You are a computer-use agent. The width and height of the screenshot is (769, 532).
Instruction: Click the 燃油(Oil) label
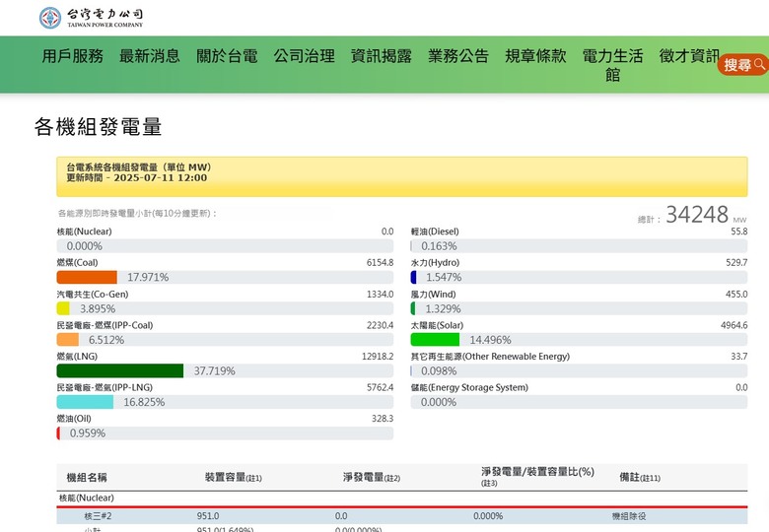click(x=74, y=419)
